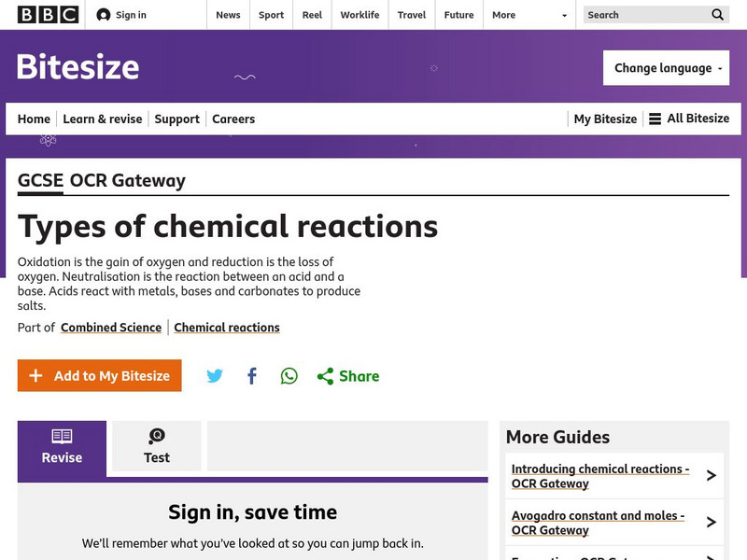Screen dimensions: 747x560
Task: Click inside the Search field
Action: pyautogui.click(x=644, y=15)
